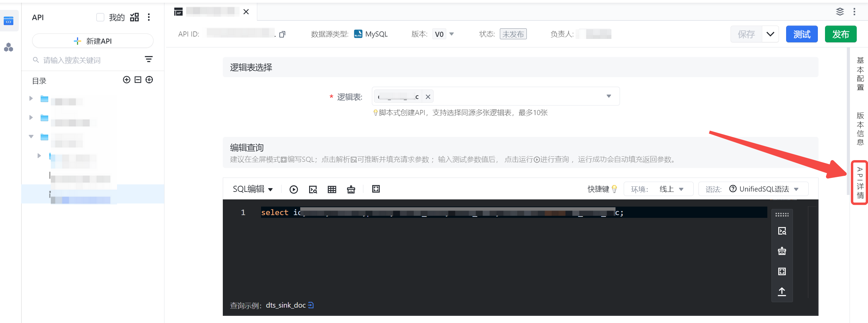Run the SQL query
The width and height of the screenshot is (868, 323).
click(294, 189)
